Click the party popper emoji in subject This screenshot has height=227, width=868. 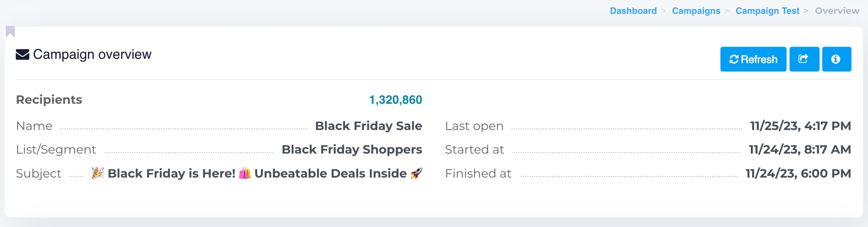[98, 173]
